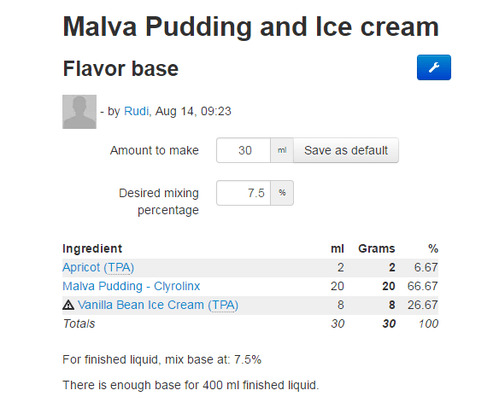
Task: Focus the Amount to make field
Action: (243, 150)
